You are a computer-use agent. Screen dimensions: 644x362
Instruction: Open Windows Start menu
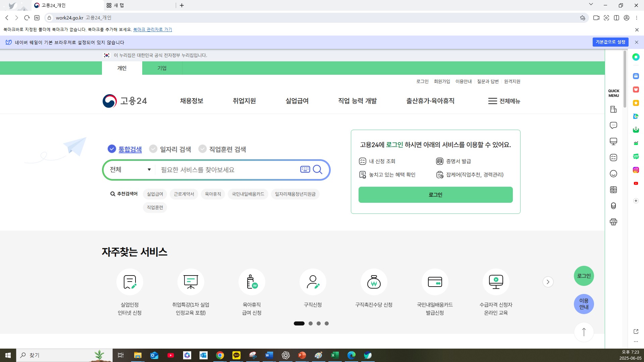click(8, 355)
